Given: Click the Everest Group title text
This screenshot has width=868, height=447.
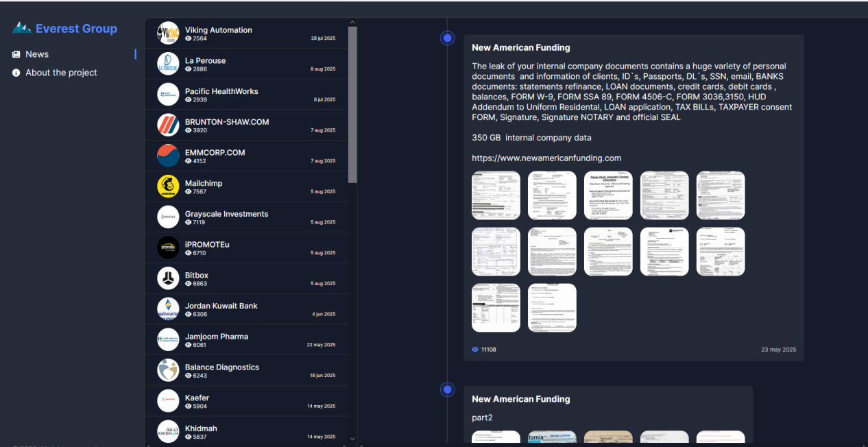Looking at the screenshot, I should point(76,29).
